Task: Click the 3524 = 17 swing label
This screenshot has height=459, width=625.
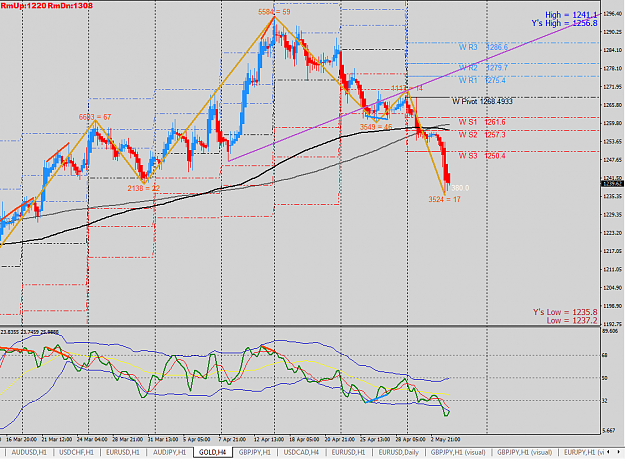Action: point(444,199)
